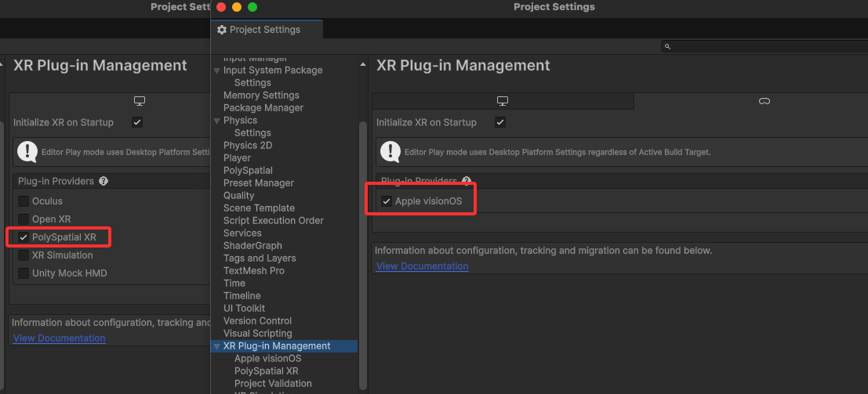Screen dimensions: 868x394
Task: Uncheck the Apple visionOS provider checkbox
Action: [x=387, y=201]
